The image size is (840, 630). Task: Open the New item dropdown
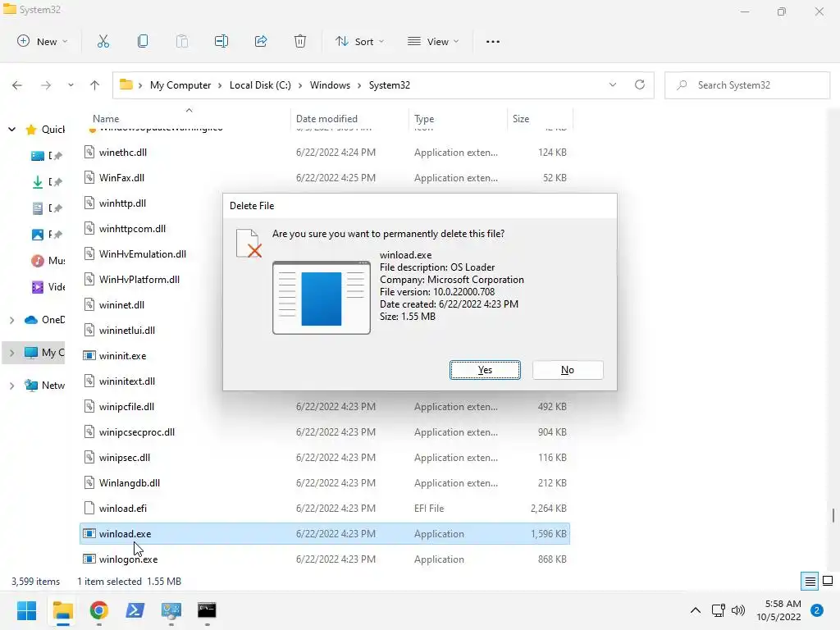click(x=43, y=41)
